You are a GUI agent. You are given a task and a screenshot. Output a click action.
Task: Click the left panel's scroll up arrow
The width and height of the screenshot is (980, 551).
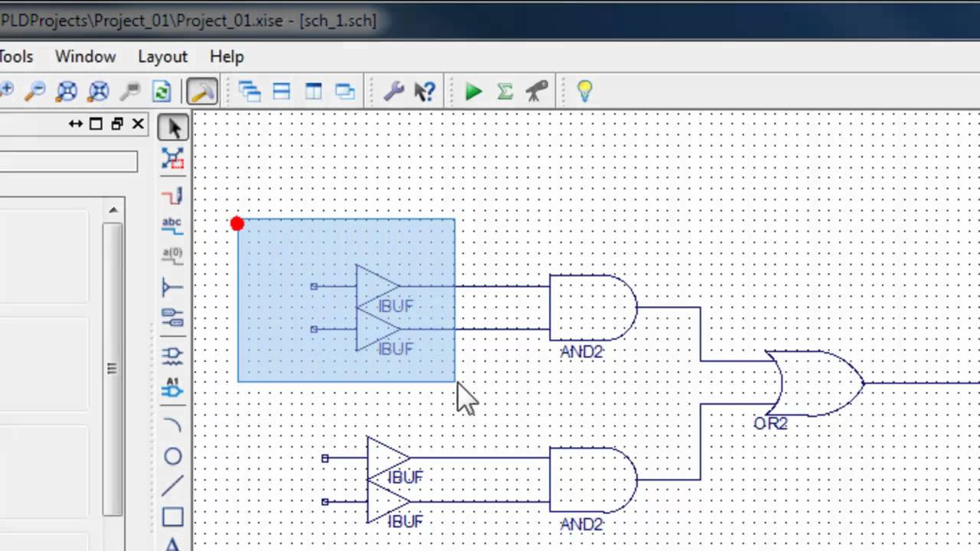(x=113, y=210)
